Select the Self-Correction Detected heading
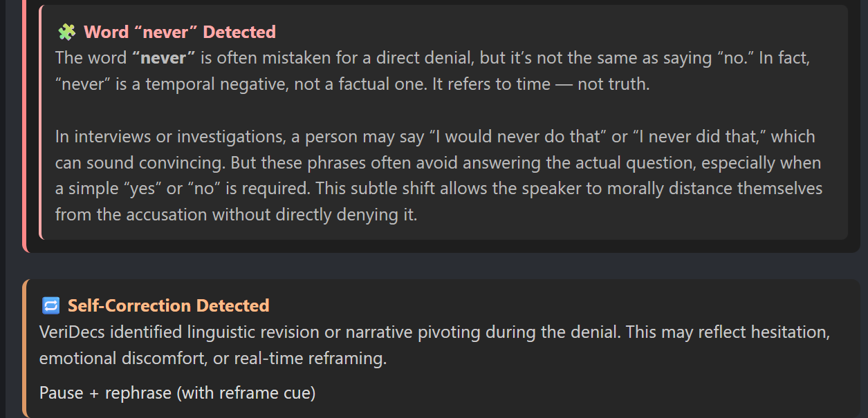The height and width of the screenshot is (418, 868). click(x=168, y=305)
